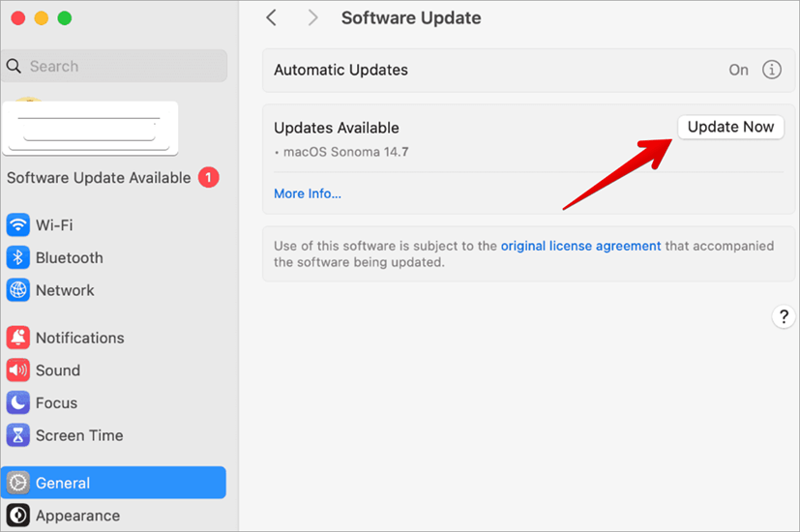Click the On status of Automatic Updates
The height and width of the screenshot is (532, 800).
(x=738, y=70)
